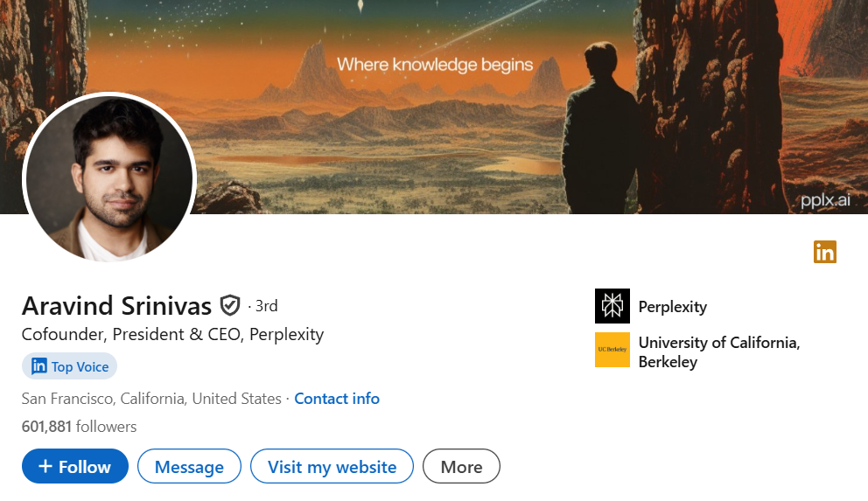Click the plus icon on Follow button

pos(45,467)
